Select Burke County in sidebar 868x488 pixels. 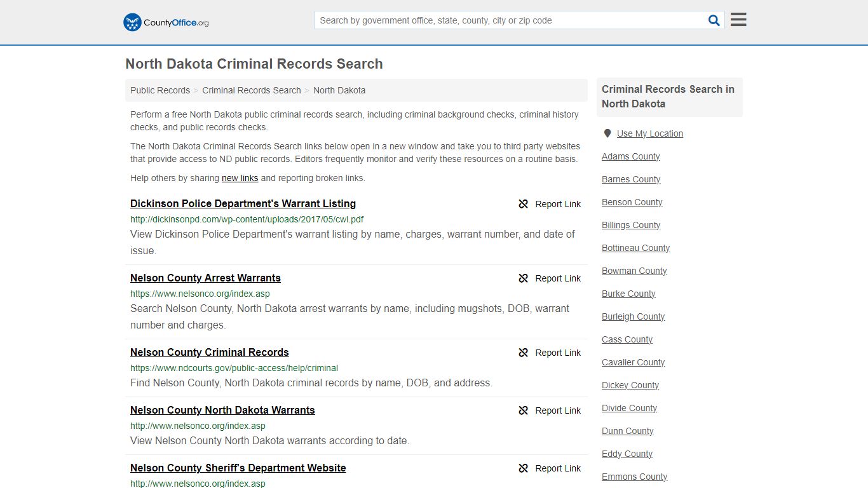point(628,294)
